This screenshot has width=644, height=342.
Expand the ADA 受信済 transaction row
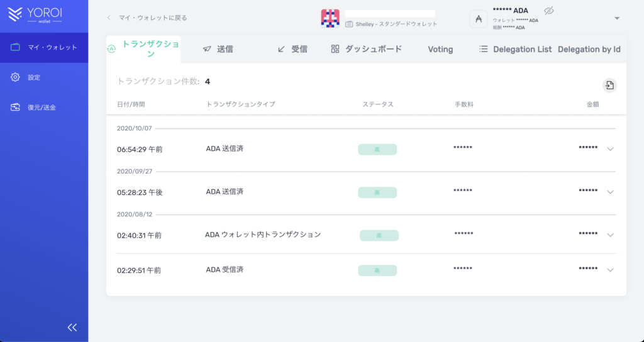coord(609,270)
